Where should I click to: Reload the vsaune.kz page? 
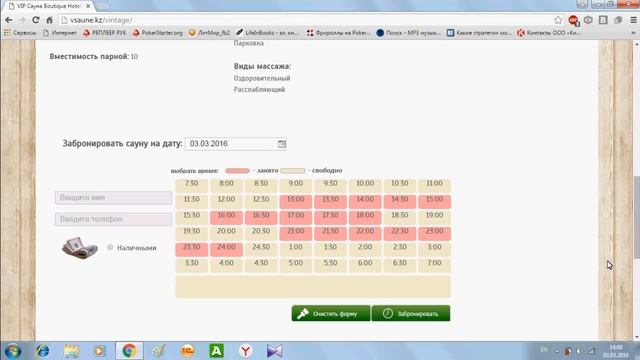(x=36, y=20)
